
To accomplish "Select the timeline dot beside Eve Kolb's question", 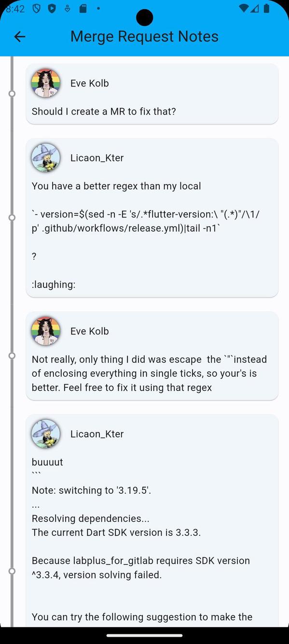I will click(x=12, y=94).
